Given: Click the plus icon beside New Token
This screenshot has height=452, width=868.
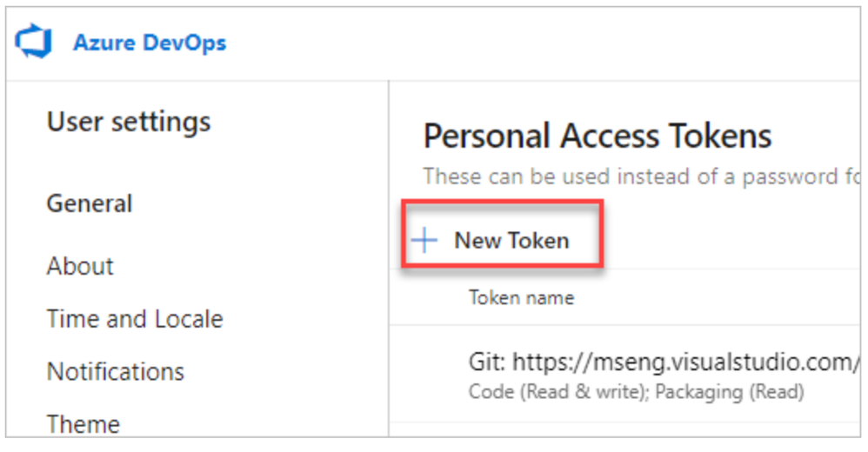Looking at the screenshot, I should (424, 241).
